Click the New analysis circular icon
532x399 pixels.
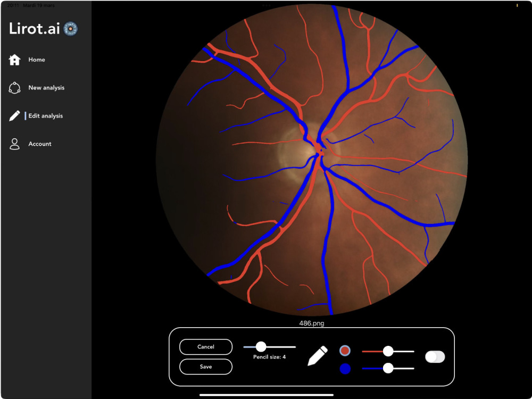[x=14, y=88]
